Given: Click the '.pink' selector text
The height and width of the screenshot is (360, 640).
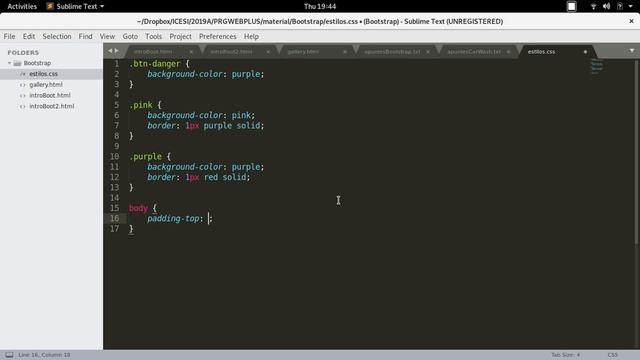Looking at the screenshot, I should click(141, 105).
